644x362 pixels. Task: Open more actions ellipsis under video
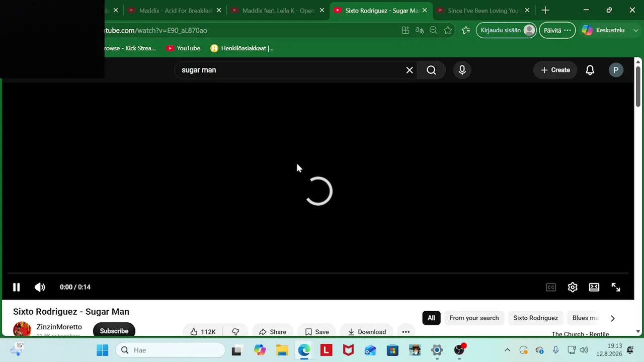point(406,332)
